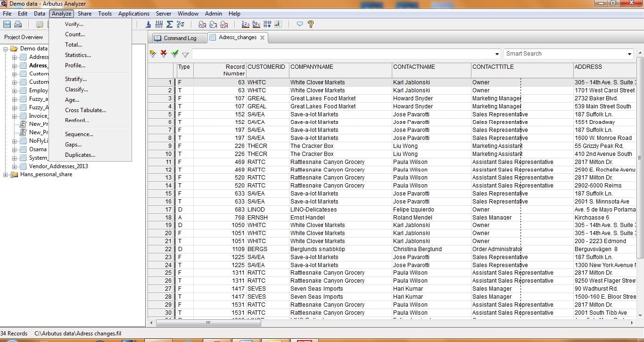Collapse the Demo data tree node
This screenshot has width=644, height=342.
click(4, 48)
